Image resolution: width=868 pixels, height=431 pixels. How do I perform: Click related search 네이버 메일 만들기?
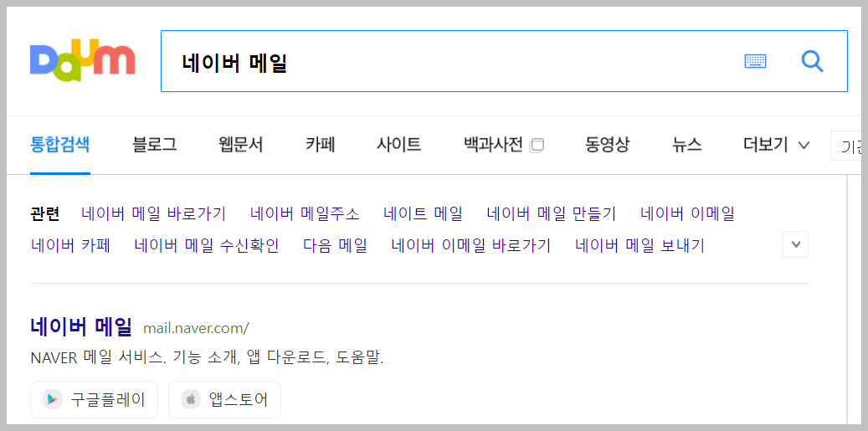pyautogui.click(x=552, y=213)
